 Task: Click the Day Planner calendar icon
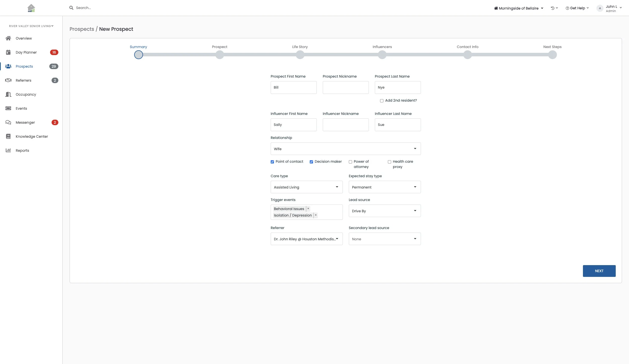point(8,52)
